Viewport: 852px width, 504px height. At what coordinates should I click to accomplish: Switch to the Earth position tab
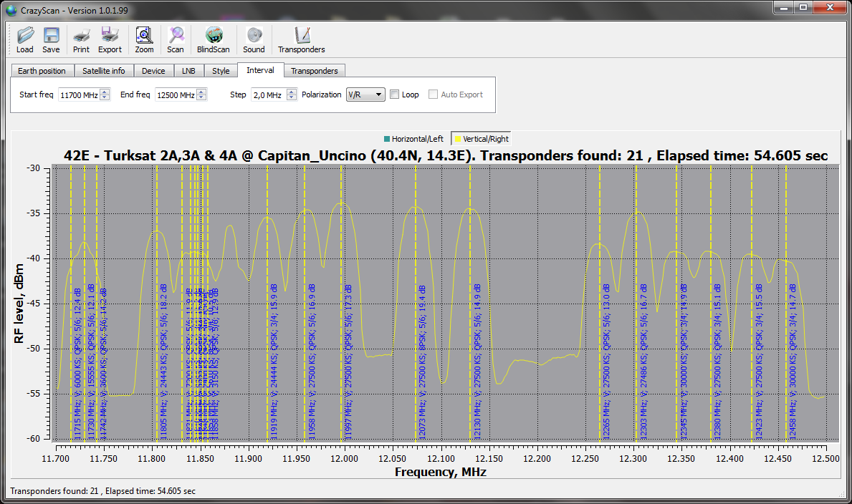click(42, 71)
